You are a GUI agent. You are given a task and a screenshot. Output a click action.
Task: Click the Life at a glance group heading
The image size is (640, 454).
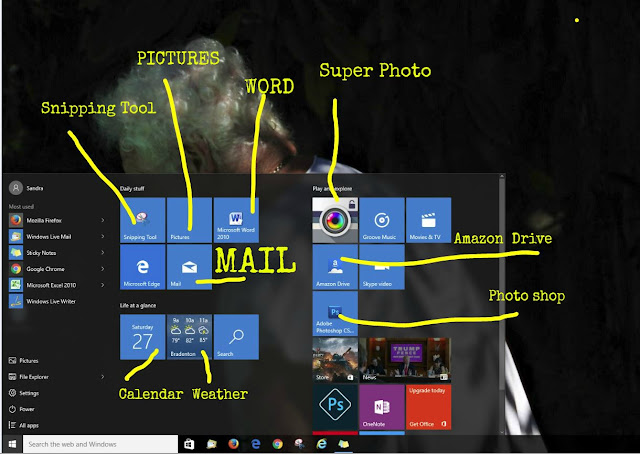point(138,305)
